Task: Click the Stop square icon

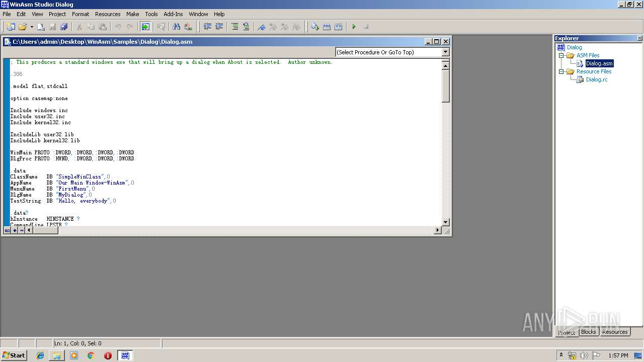Action: 366,27
